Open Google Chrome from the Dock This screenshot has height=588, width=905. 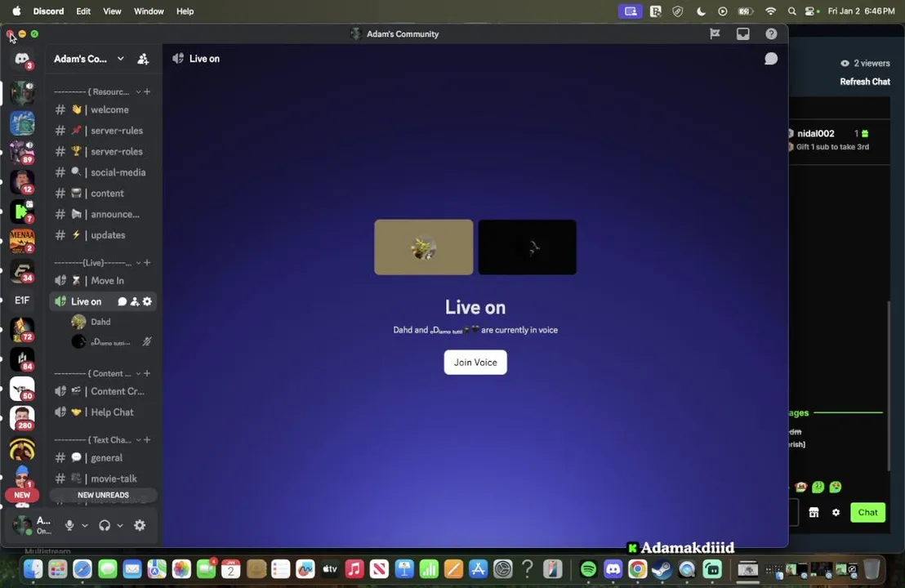click(637, 569)
